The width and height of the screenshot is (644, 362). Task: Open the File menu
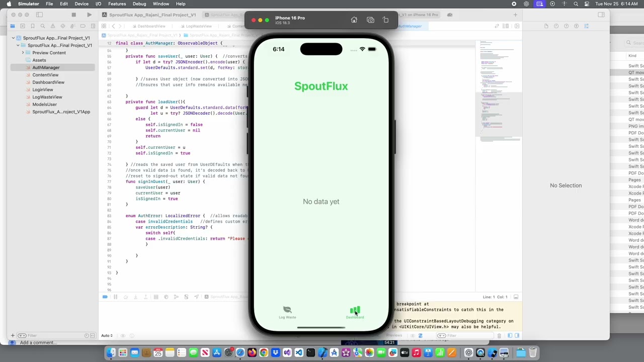(x=49, y=4)
